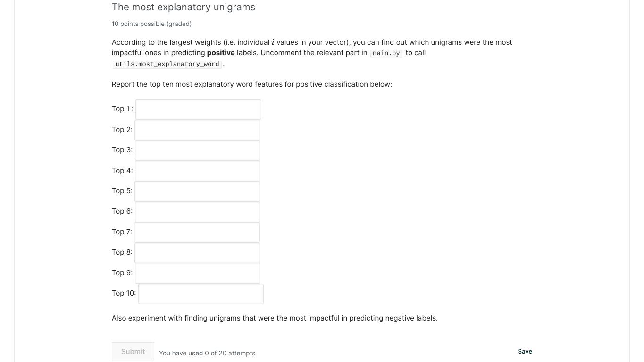The image size is (644, 362).
Task: Click the Report top ten instruction line
Action: tap(251, 84)
